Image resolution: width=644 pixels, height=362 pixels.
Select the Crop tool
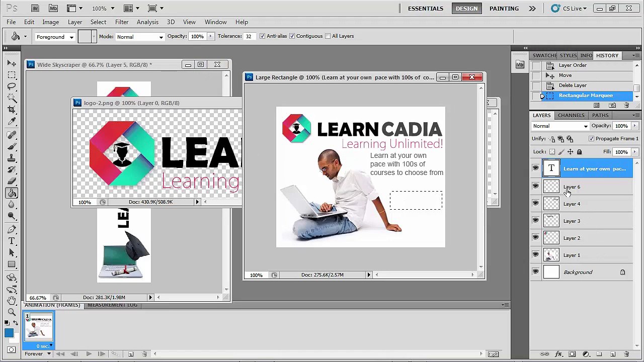point(12,110)
